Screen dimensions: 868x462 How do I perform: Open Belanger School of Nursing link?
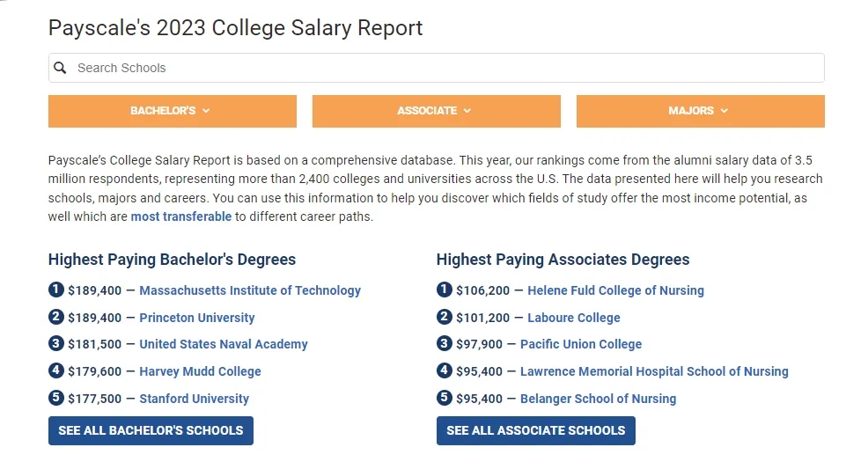599,399
